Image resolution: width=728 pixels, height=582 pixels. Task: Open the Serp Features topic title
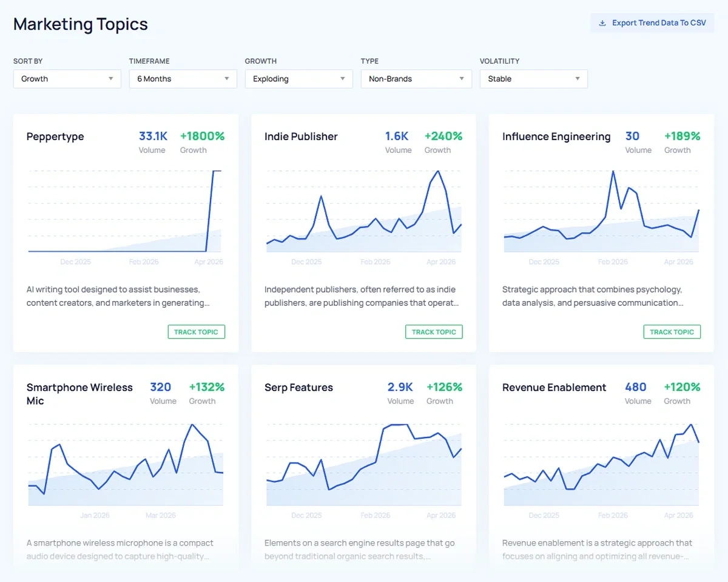(298, 387)
